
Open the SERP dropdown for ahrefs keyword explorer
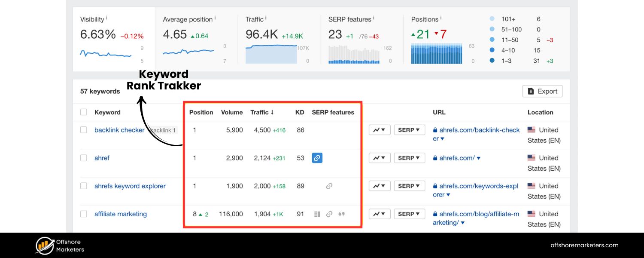tap(409, 186)
